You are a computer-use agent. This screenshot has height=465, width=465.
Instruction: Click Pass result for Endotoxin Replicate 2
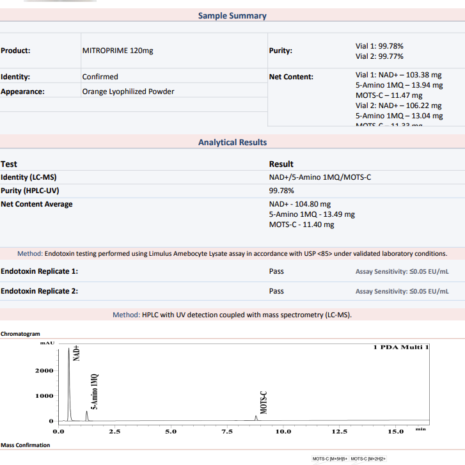tap(276, 291)
